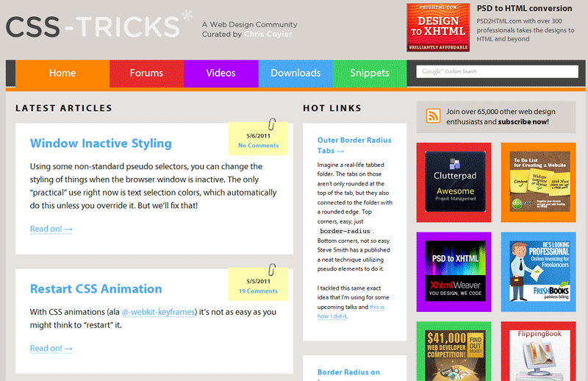Viewport: 588px width, 381px height.
Task: Go to the Home tab
Action: (62, 73)
